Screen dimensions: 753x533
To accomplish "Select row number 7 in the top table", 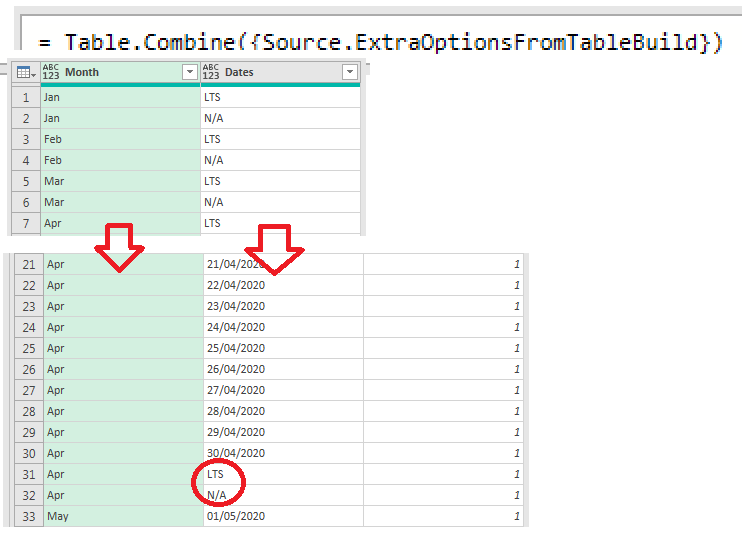I will pos(26,223).
